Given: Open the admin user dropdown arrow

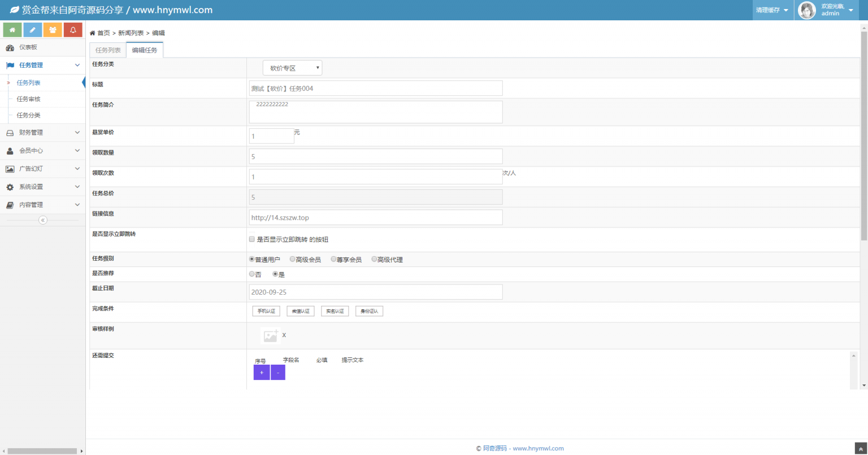Looking at the screenshot, I should (851, 10).
